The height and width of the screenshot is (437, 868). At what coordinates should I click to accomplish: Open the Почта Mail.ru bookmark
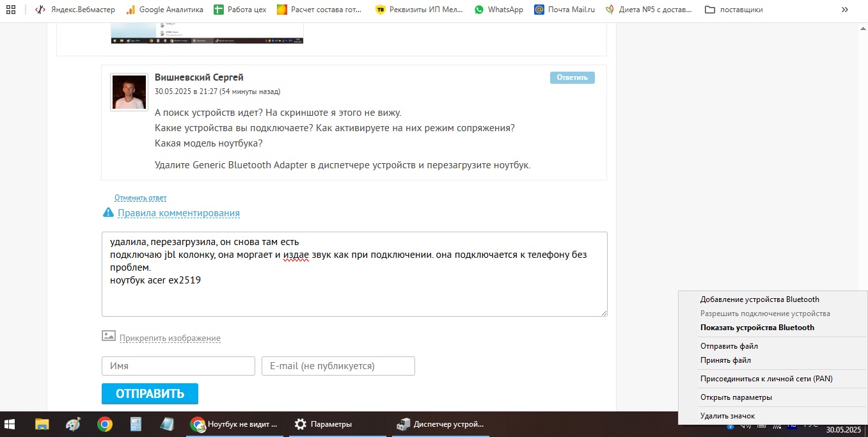pos(565,10)
